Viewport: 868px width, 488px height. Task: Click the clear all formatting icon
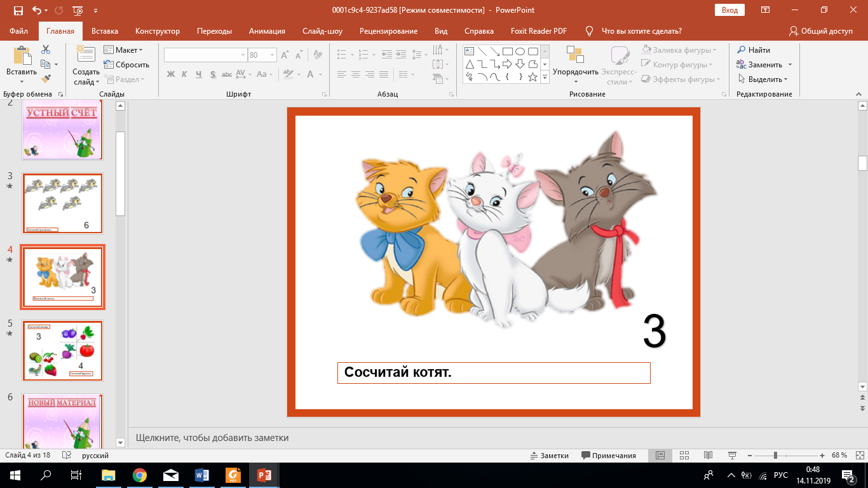coord(318,55)
